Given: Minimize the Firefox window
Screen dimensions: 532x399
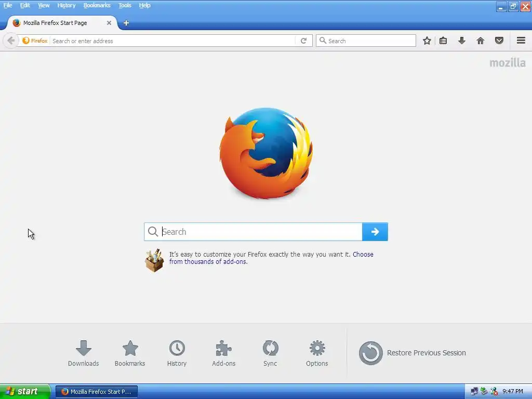Looking at the screenshot, I should point(501,6).
